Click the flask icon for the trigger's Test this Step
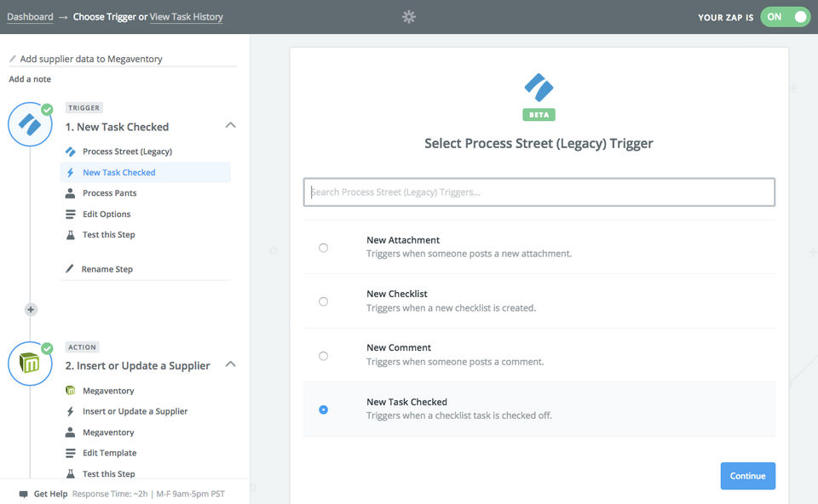Screen dimensions: 818x504 [70, 235]
